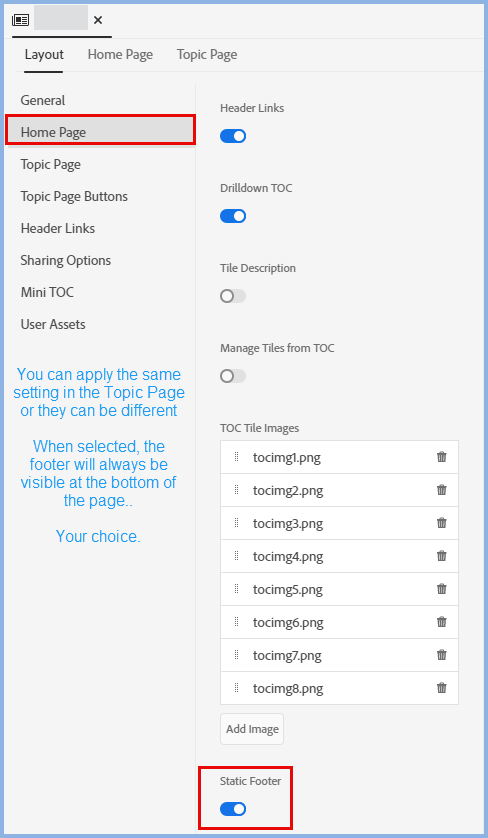Open Sharing Options in the left list
The width and height of the screenshot is (488, 838).
click(66, 260)
